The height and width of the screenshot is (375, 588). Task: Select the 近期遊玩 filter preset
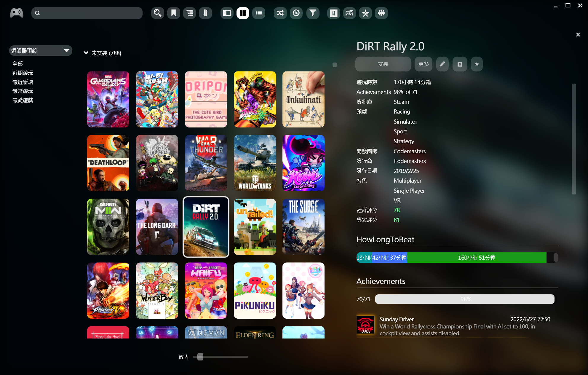(23, 73)
